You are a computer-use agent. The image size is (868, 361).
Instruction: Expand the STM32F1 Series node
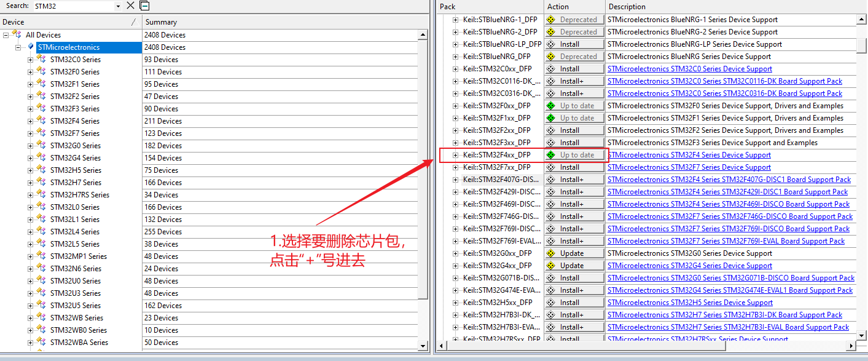pos(30,84)
